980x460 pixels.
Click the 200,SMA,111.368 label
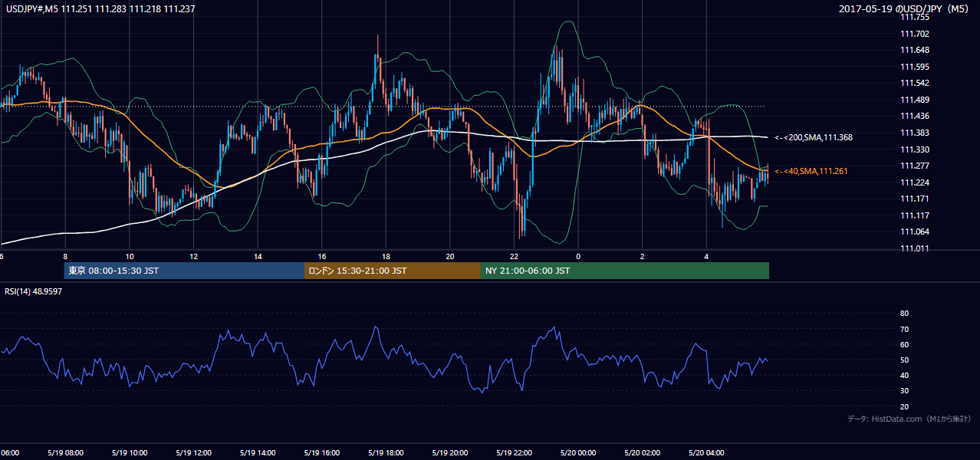(814, 138)
